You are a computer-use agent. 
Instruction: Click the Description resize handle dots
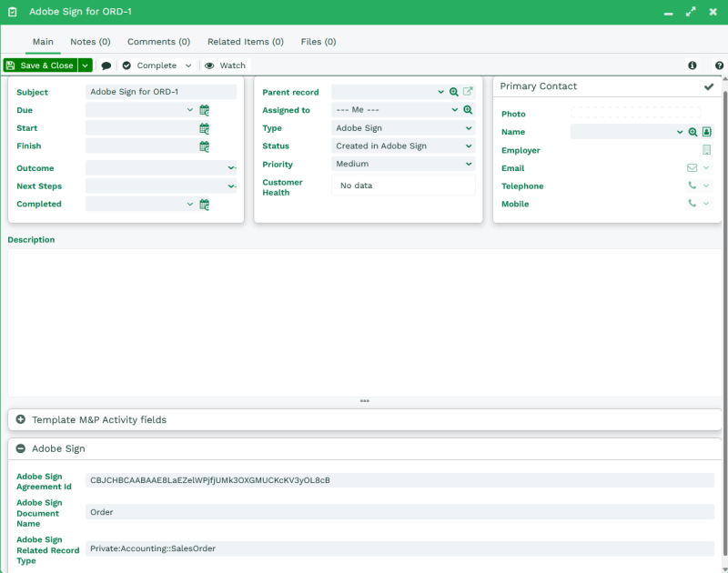[365, 401]
